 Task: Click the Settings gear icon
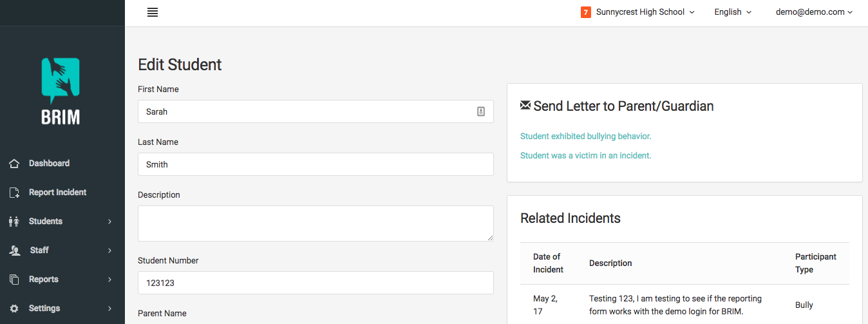pos(14,309)
